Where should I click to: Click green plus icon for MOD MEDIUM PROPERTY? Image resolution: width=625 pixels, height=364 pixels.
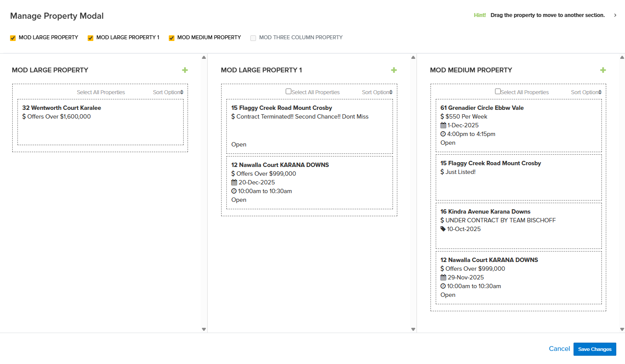[603, 70]
